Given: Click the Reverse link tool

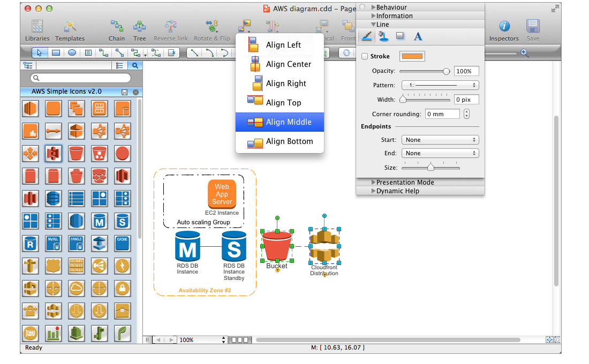Looking at the screenshot, I should (x=171, y=31).
